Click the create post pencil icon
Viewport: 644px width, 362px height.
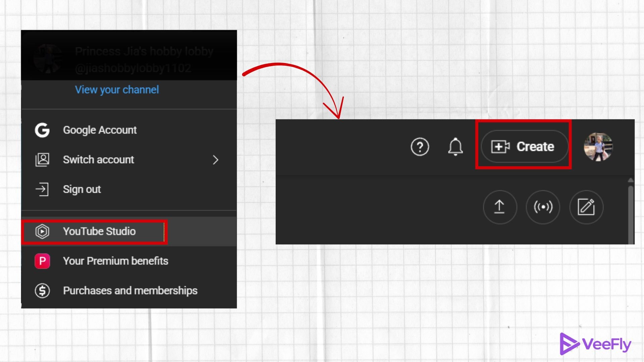586,207
